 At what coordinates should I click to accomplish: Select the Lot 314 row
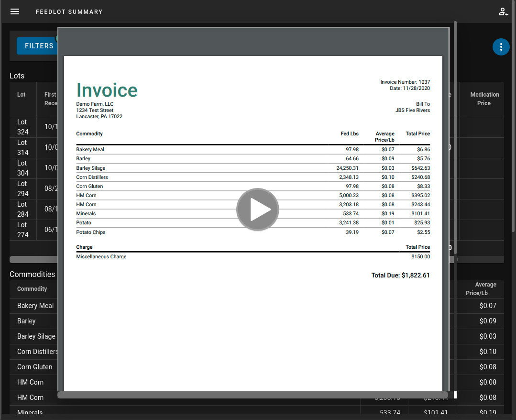[23, 148]
